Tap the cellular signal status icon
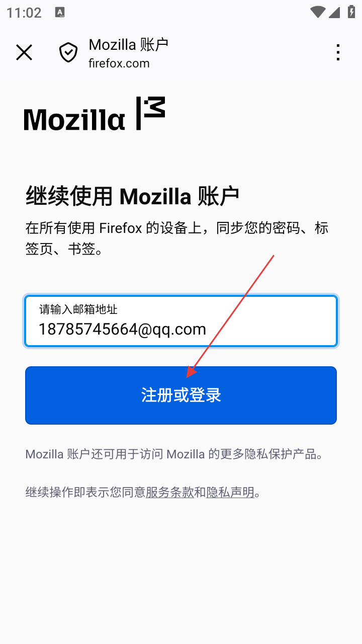The image size is (362, 644). pos(335,12)
